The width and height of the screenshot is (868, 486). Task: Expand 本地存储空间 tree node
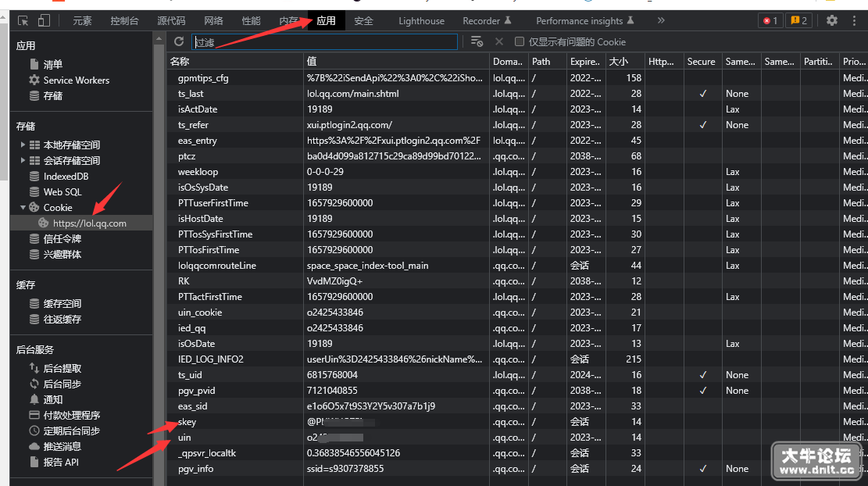[23, 145]
